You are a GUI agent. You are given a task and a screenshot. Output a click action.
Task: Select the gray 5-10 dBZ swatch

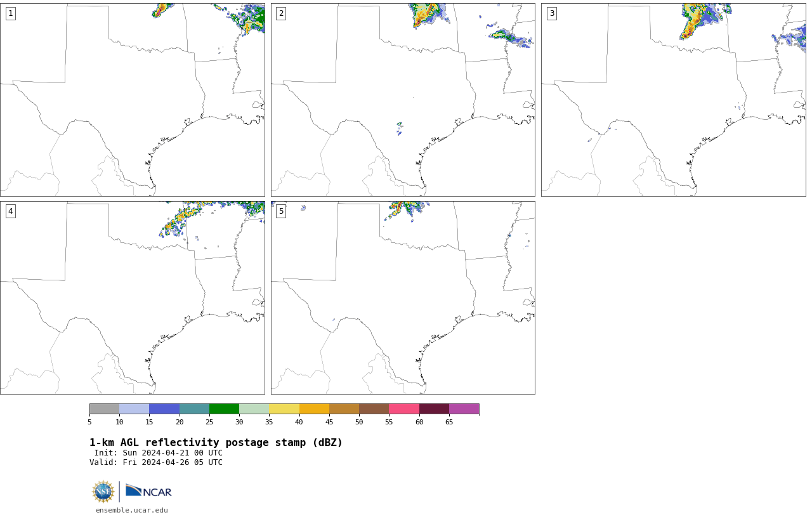point(104,409)
